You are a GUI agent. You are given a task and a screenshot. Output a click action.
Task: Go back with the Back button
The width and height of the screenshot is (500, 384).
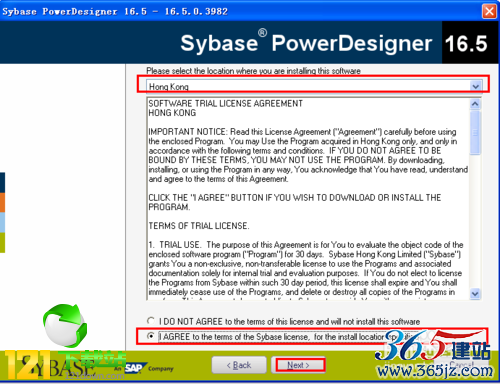coord(239,365)
